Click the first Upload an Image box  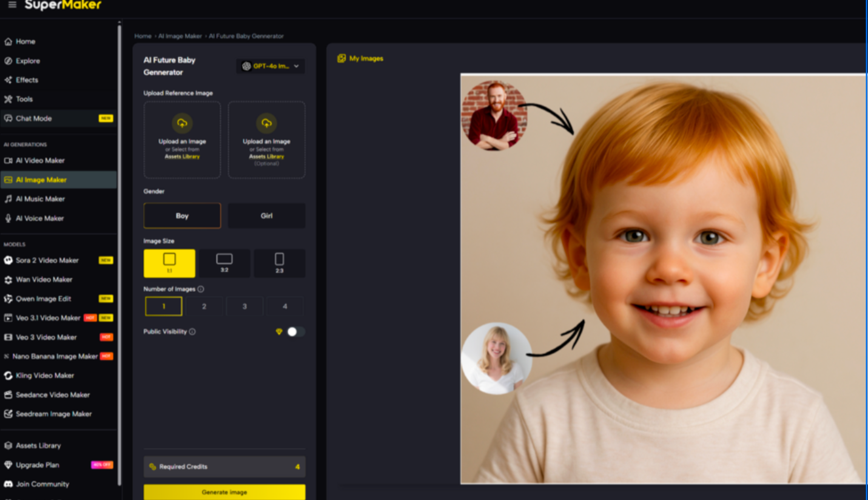pyautogui.click(x=182, y=140)
